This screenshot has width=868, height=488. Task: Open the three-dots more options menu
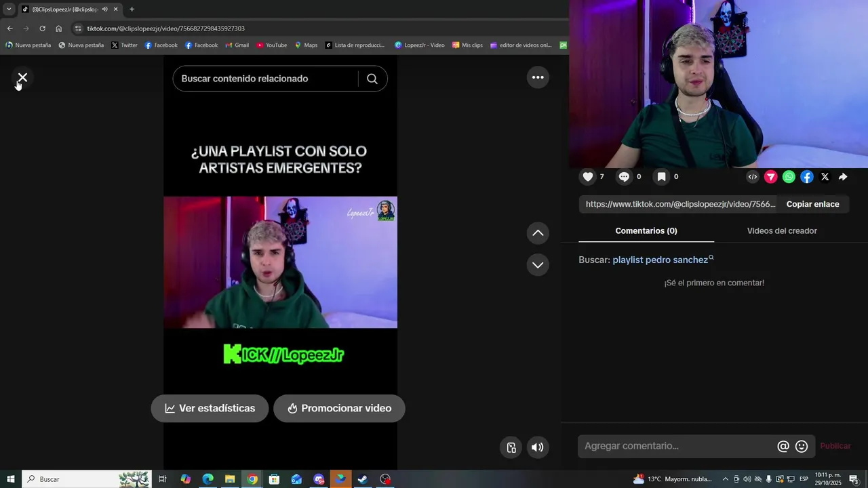click(538, 77)
